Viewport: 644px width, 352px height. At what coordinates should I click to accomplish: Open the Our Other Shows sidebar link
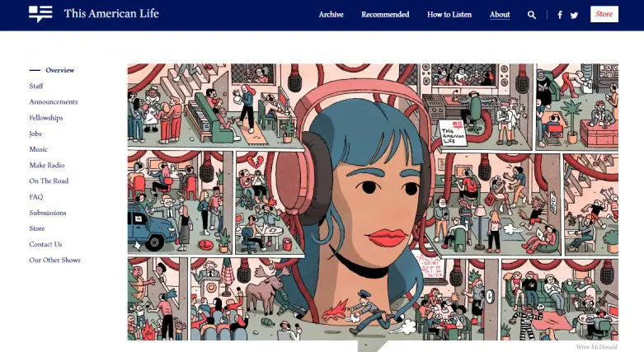point(54,260)
